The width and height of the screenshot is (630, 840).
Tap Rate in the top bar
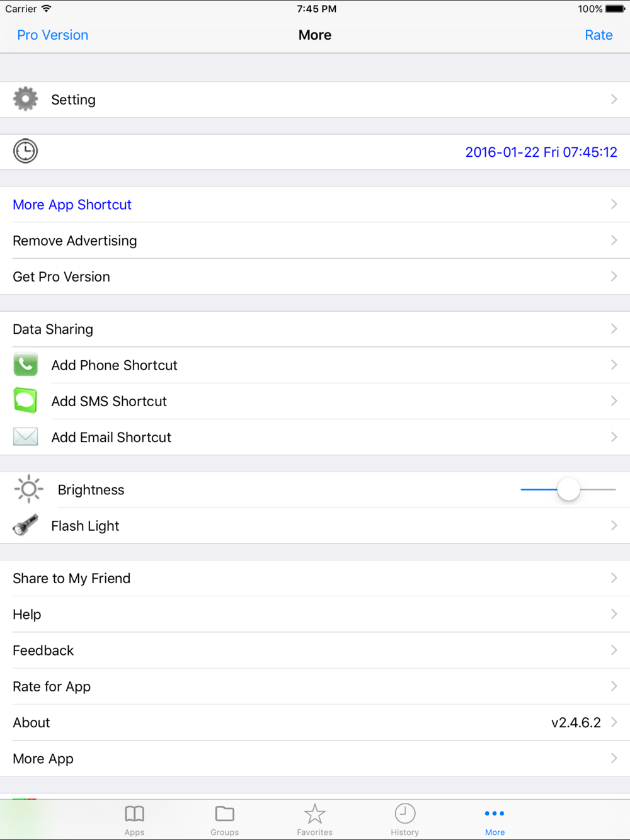[x=598, y=35]
